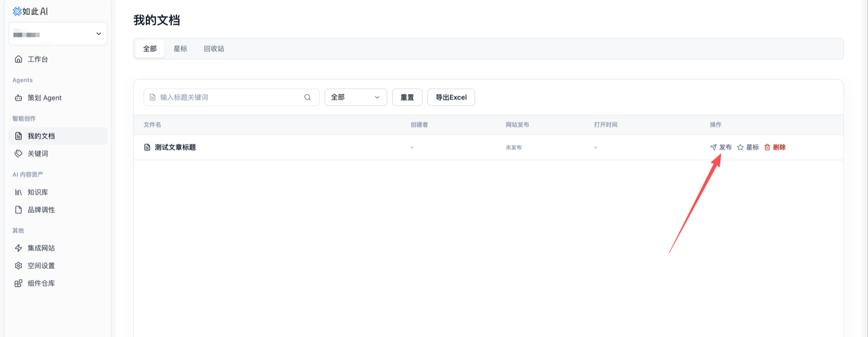
Task: Click the 未发布 status text
Action: click(x=514, y=147)
